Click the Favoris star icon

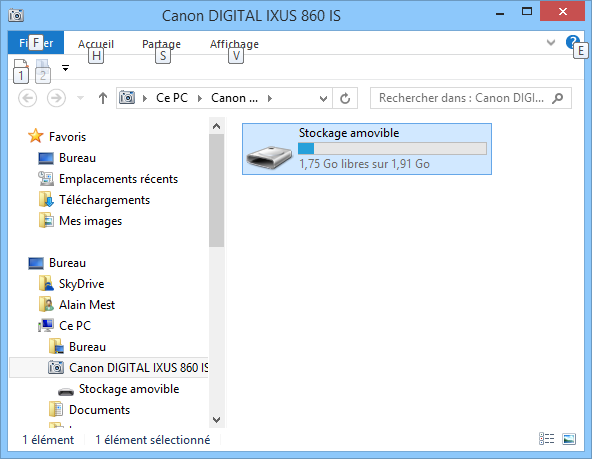36,136
